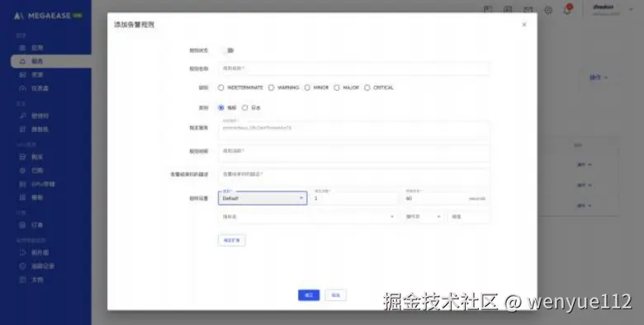The height and width of the screenshot is (325, 644).
Task: Select the INDETERMINATE level radio button
Action: coord(221,87)
